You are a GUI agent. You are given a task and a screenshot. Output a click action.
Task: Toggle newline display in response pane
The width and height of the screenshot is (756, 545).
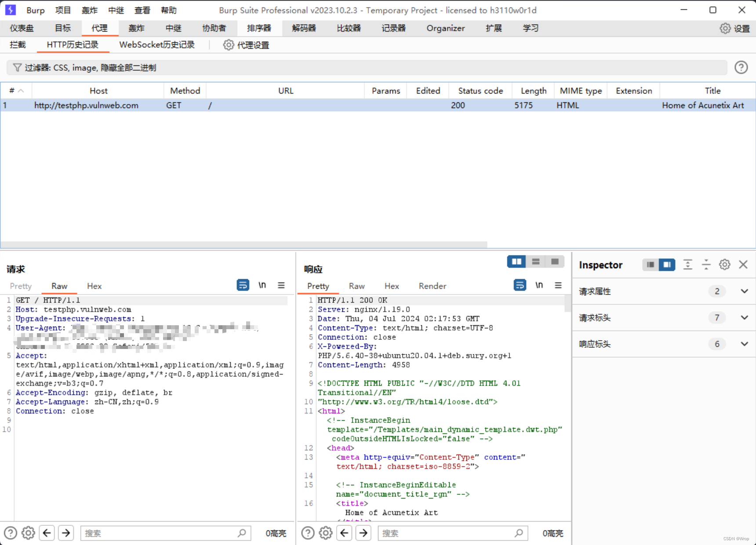pos(539,285)
